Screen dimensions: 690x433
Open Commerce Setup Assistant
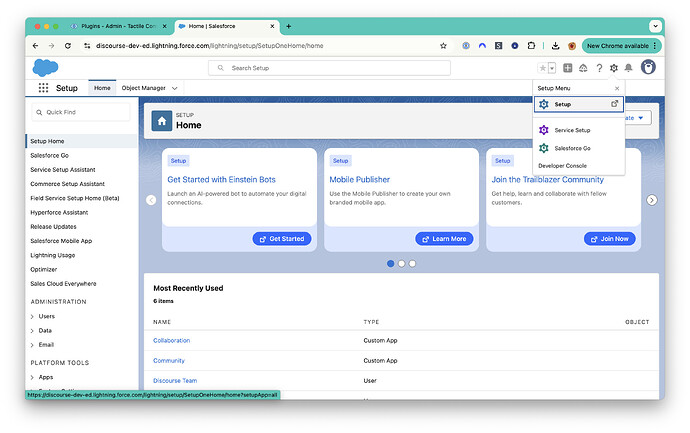click(x=67, y=184)
